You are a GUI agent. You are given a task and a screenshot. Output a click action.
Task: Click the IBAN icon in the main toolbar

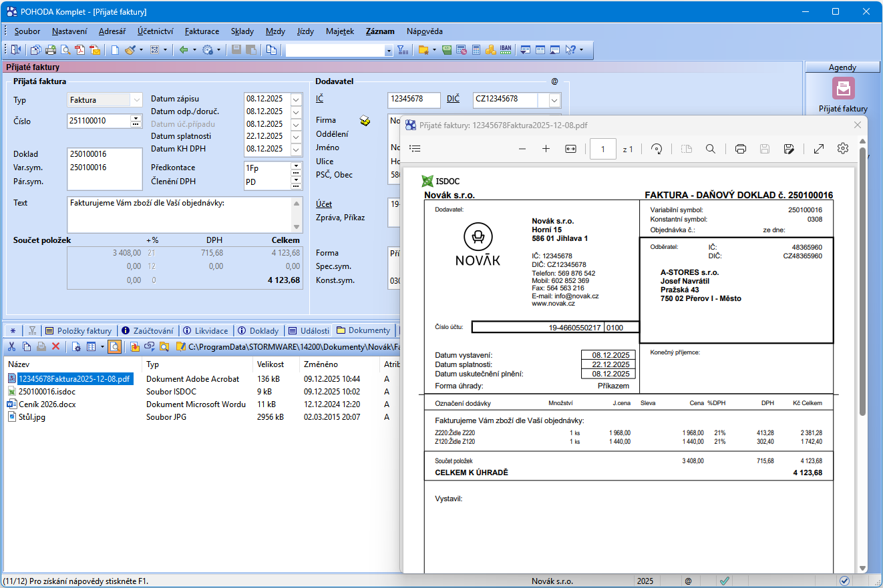coord(506,49)
